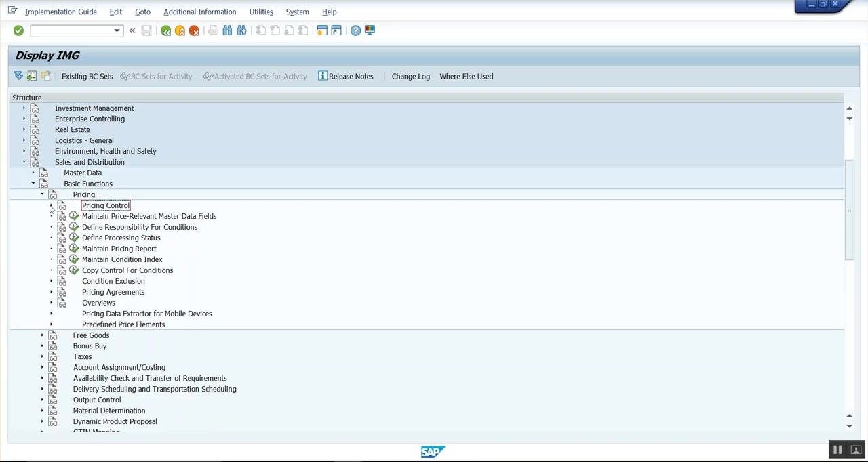868x462 pixels.
Task: Click the SAP window menu icon beside Implementation Guide
Action: point(12,11)
